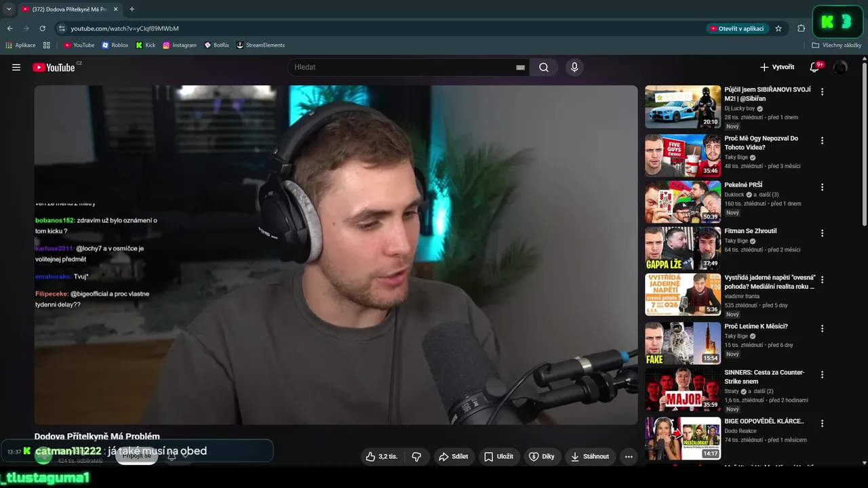
Task: Open options for Proč Letíme K Měsíci
Action: pos(822,328)
